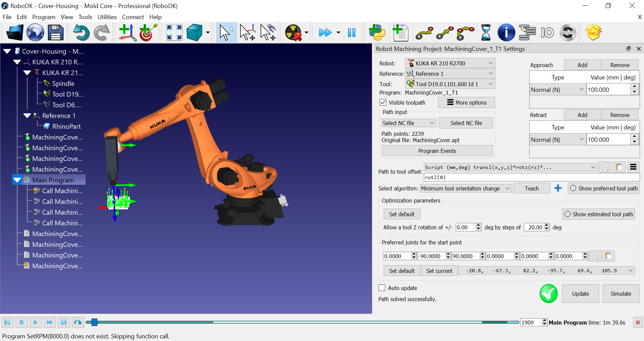Screen dimensions: 644x341
Task: Select the Show preferred tool path radio button
Action: (x=573, y=188)
